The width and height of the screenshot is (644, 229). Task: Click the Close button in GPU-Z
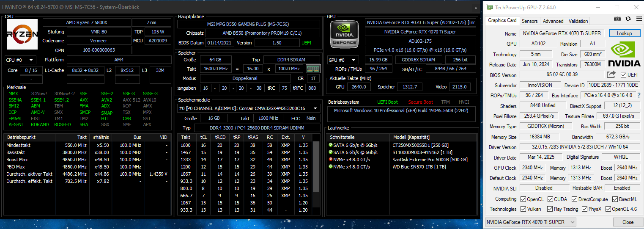(x=628, y=222)
